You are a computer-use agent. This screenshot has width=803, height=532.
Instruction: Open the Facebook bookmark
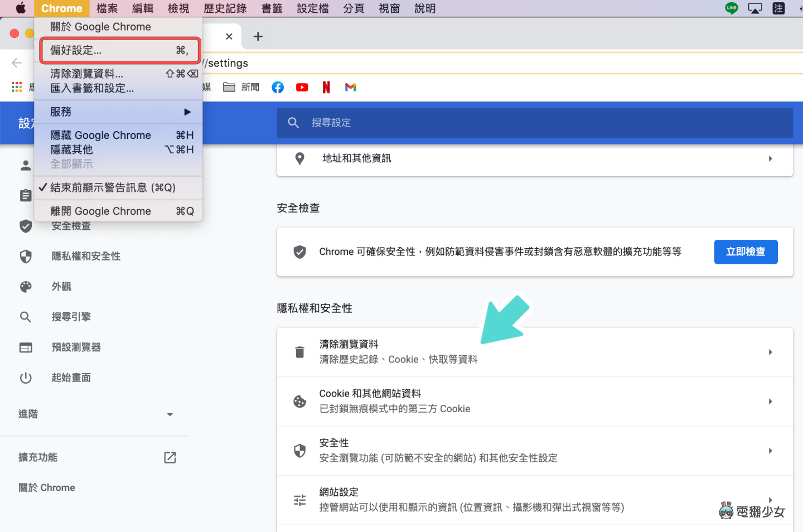278,87
